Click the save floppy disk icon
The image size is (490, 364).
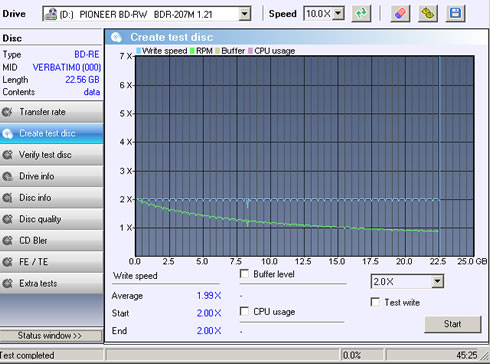pos(455,14)
